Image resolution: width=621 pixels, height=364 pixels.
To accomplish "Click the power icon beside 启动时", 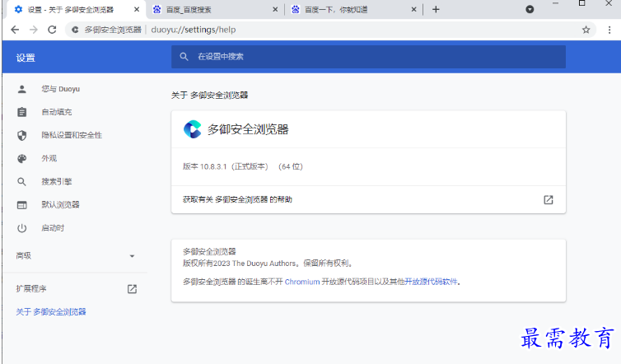I will coord(21,228).
